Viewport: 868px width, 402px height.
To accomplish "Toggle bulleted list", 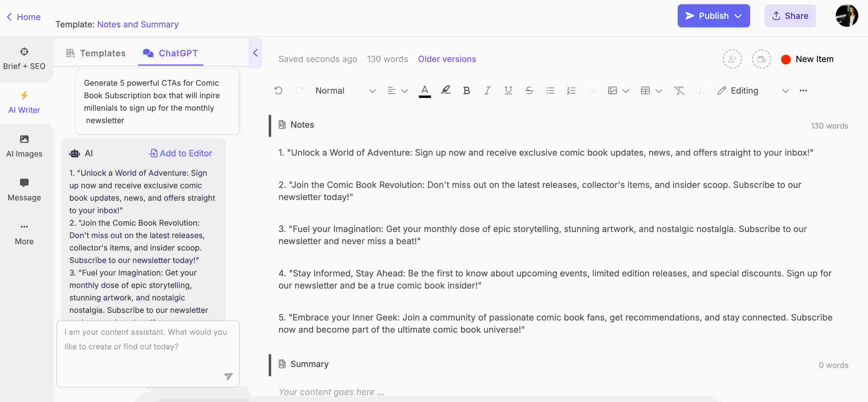I will point(550,90).
